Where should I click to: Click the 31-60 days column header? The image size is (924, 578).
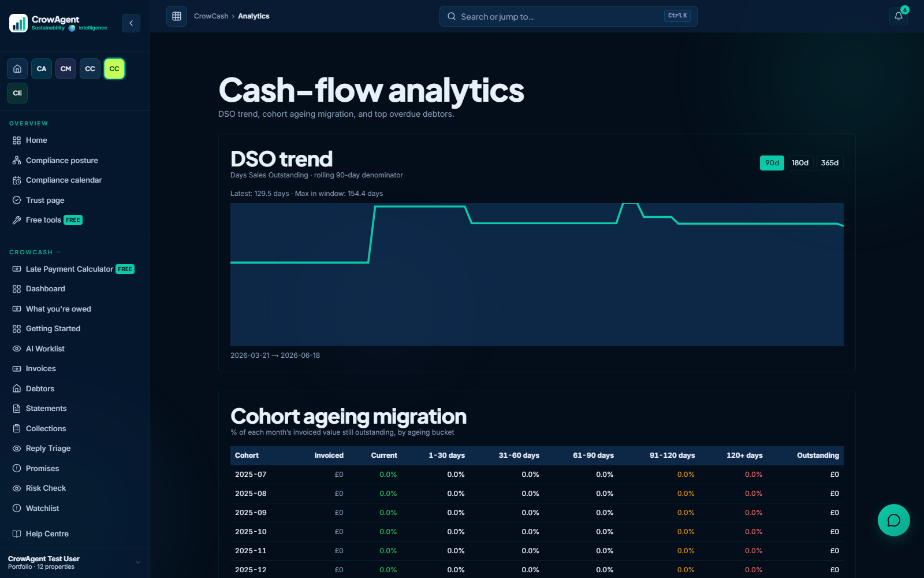coord(519,455)
